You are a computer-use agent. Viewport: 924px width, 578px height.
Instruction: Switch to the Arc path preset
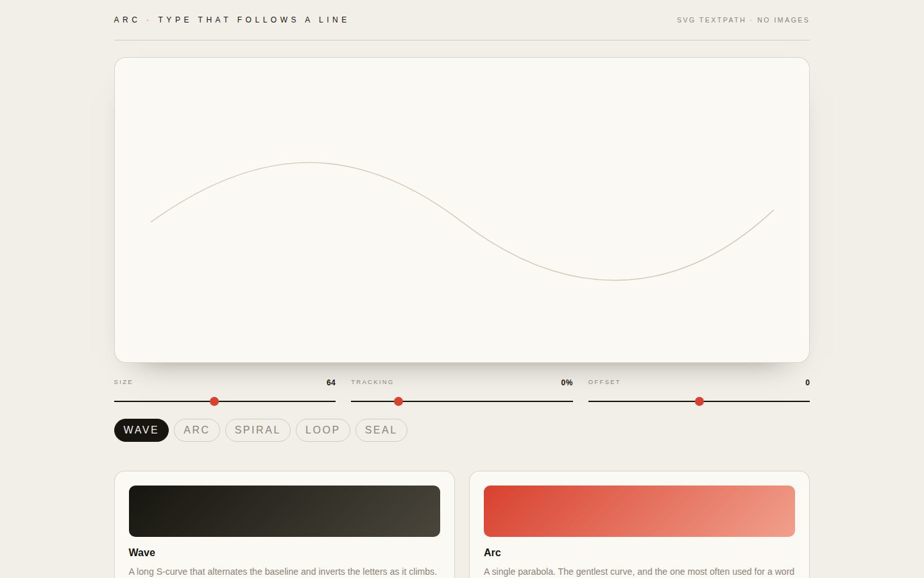(197, 430)
